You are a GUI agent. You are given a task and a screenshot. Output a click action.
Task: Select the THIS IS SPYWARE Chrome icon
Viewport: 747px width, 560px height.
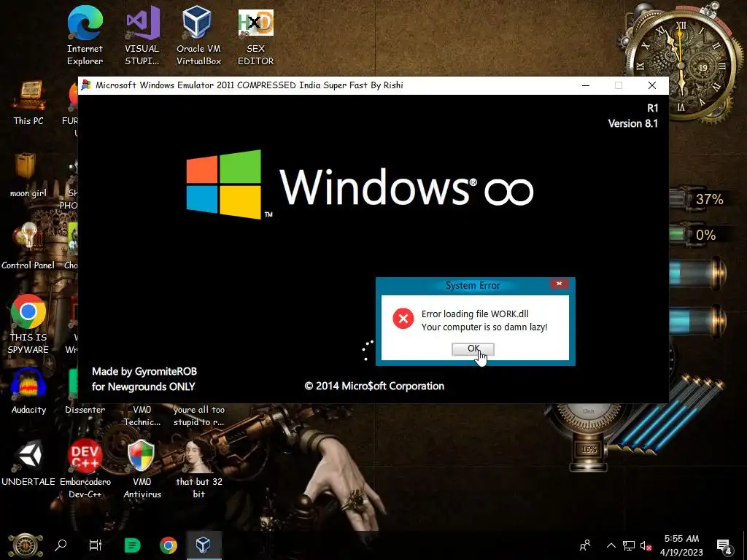[28, 324]
